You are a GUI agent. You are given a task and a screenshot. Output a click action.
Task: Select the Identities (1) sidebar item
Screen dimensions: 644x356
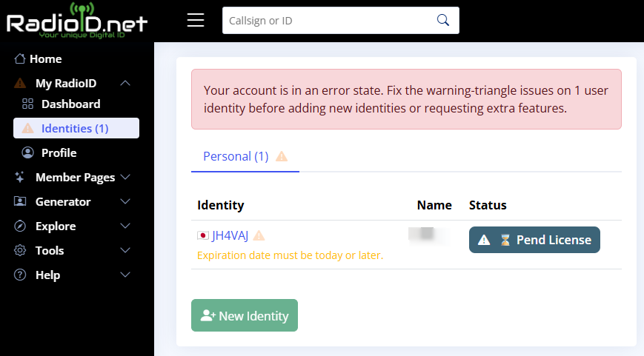[75, 129]
